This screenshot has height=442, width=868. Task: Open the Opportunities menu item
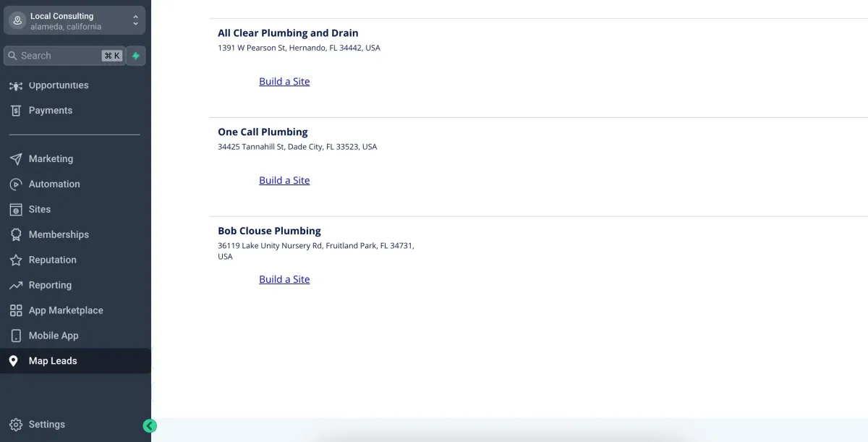pyautogui.click(x=58, y=85)
